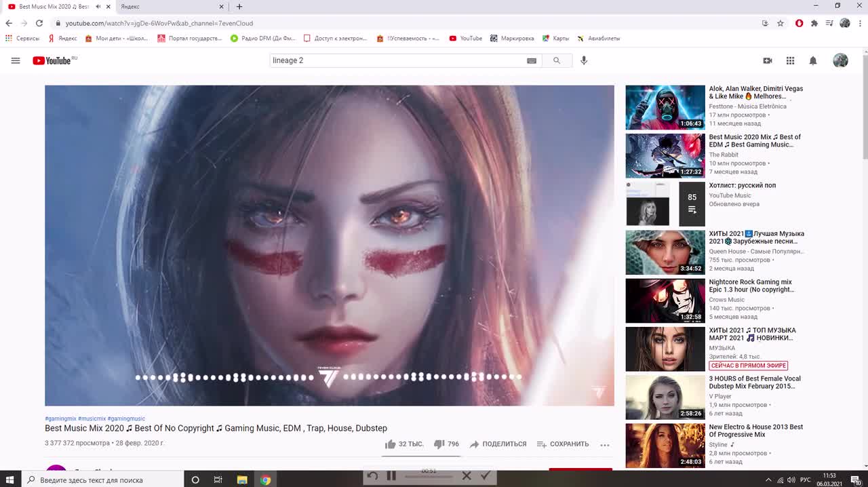The image size is (868, 487).
Task: Click the browser address bar URL
Action: [x=159, y=23]
